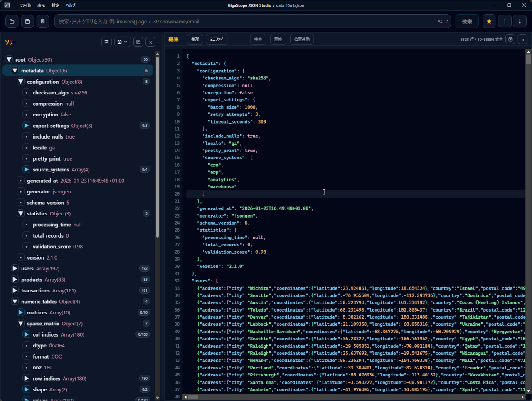Click the gold star favorites icon
The image size is (532, 401).
coord(489,21)
